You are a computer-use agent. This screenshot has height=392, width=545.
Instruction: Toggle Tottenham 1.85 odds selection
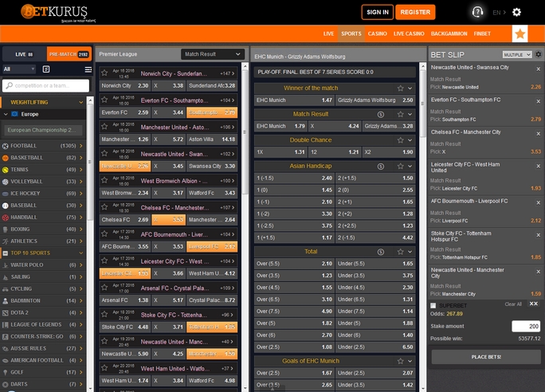click(212, 327)
